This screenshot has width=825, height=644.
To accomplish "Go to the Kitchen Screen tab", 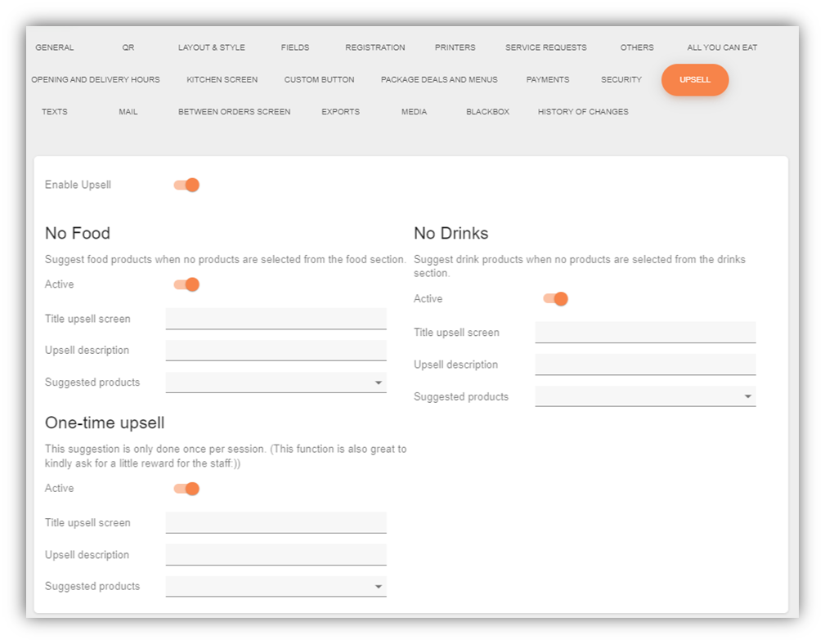I will 222,79.
